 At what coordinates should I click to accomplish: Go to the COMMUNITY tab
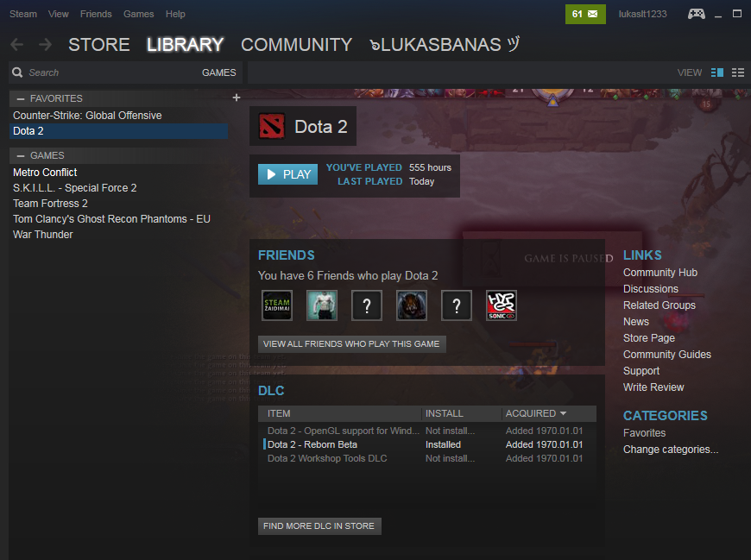coord(296,45)
